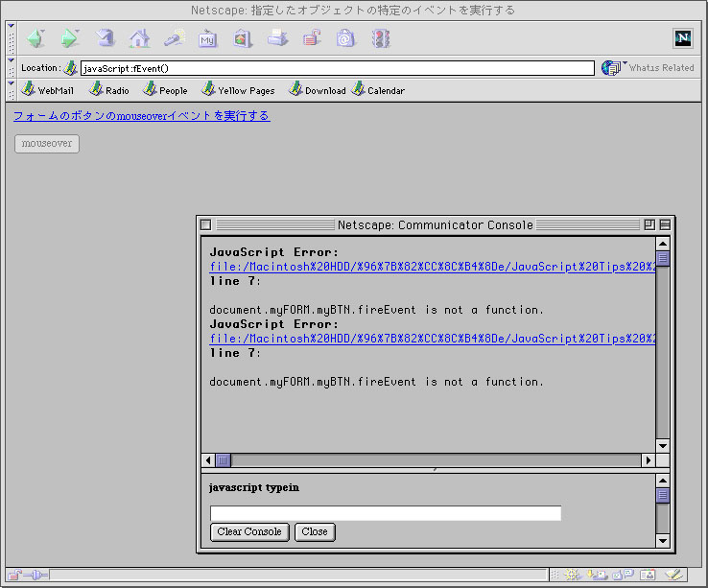Click the Location URL field
Viewport: 708px width, 588px height.
point(338,68)
